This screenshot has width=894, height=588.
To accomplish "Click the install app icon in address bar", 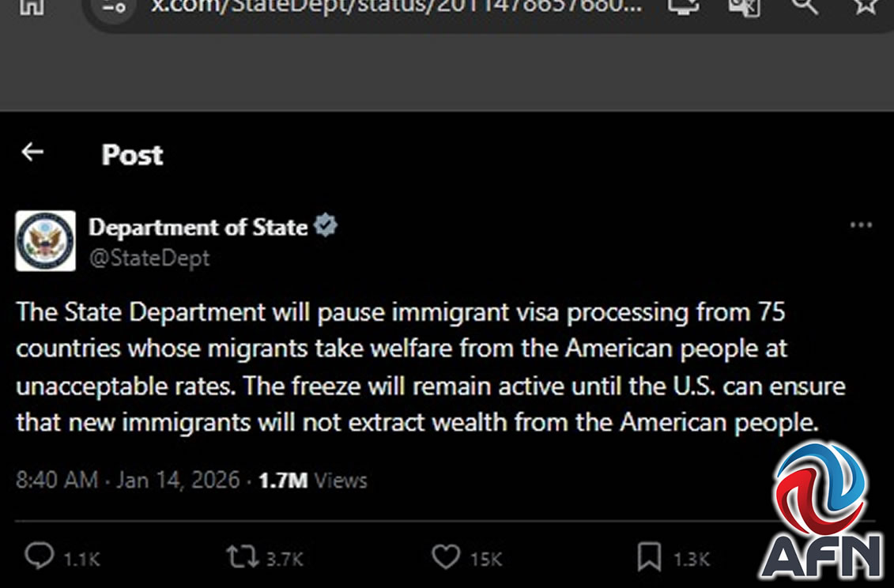I will point(682,6).
